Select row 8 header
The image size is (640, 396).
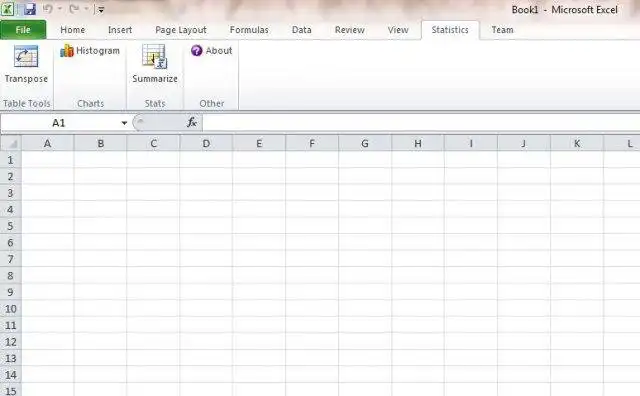11,276
